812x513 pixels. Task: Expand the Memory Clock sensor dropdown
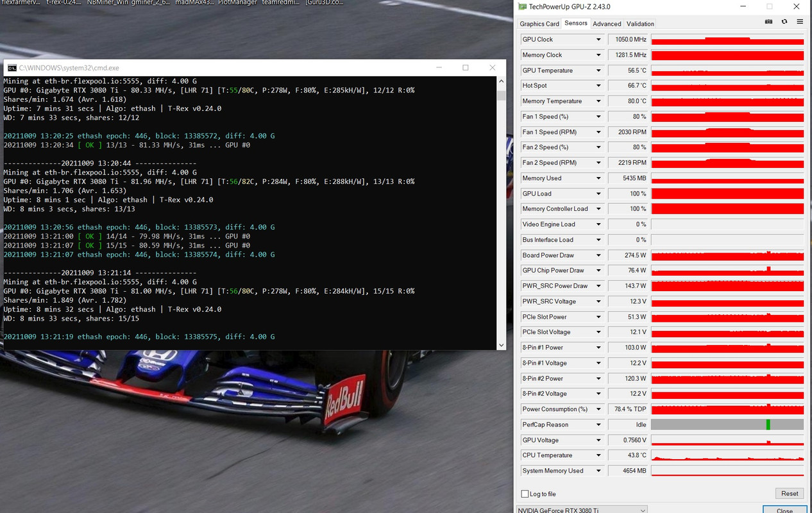(598, 55)
